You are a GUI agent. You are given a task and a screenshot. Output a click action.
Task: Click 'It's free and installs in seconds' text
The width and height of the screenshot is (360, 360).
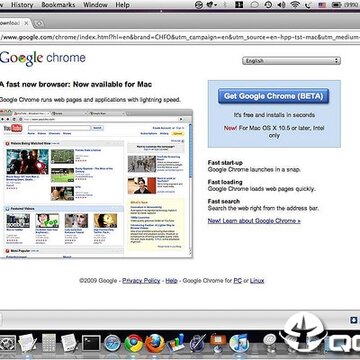pyautogui.click(x=274, y=115)
